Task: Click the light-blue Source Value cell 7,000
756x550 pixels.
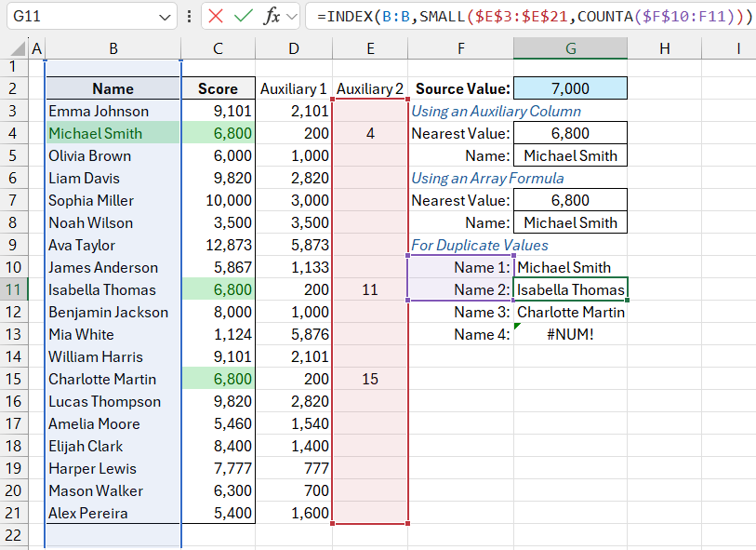Action: tap(570, 87)
